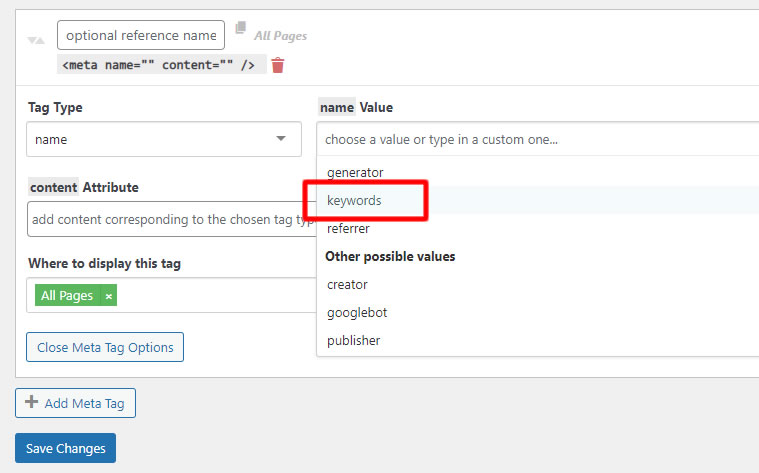759x473 pixels.
Task: Select the keywords option
Action: pos(354,200)
